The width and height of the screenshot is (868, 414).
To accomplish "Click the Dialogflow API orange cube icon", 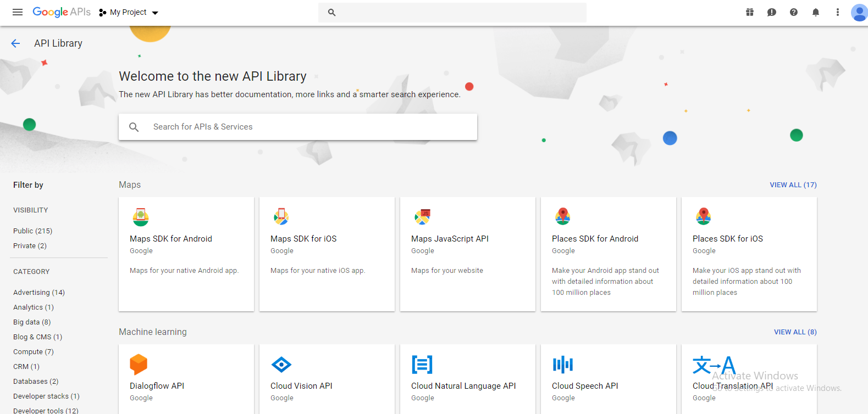I will (139, 365).
